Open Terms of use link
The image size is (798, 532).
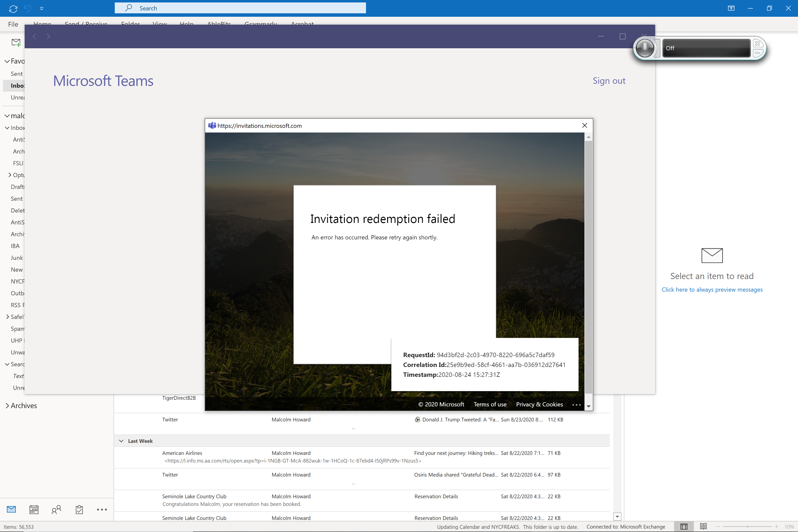click(490, 404)
